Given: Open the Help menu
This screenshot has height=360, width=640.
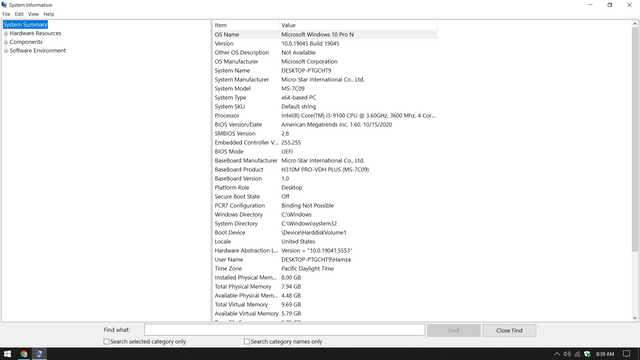Looking at the screenshot, I should tap(49, 14).
